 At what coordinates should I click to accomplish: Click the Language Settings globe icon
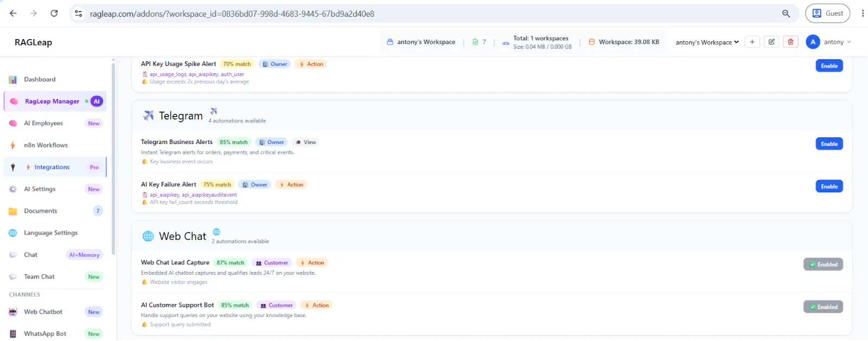coord(13,233)
